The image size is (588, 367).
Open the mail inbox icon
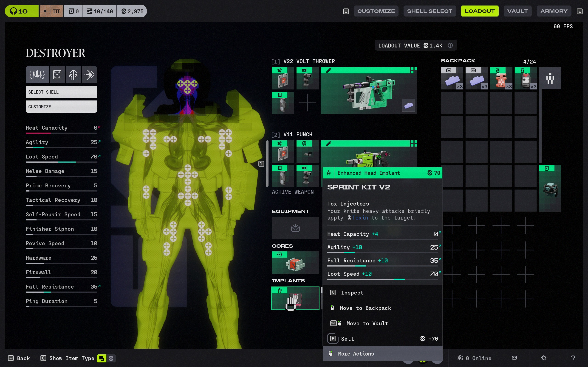click(x=514, y=358)
